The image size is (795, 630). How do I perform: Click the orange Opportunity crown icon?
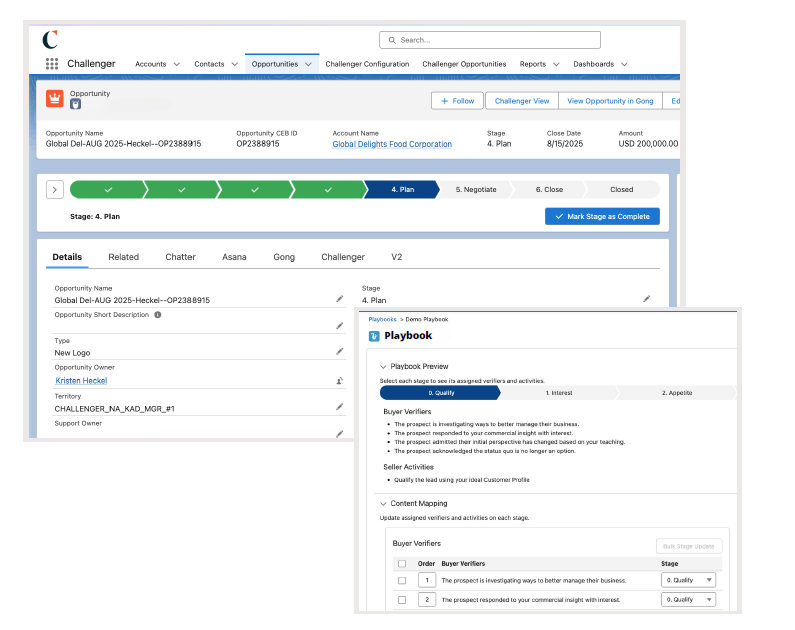click(55, 98)
